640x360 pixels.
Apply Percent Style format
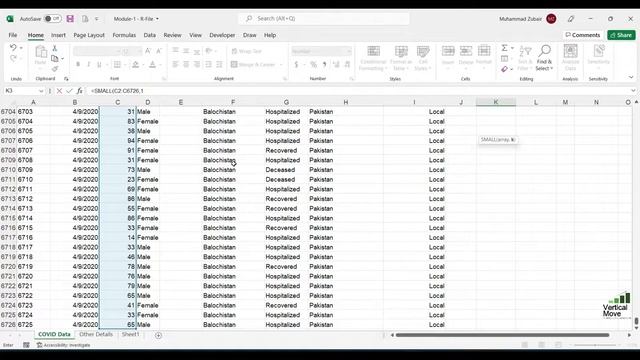[x=313, y=64]
